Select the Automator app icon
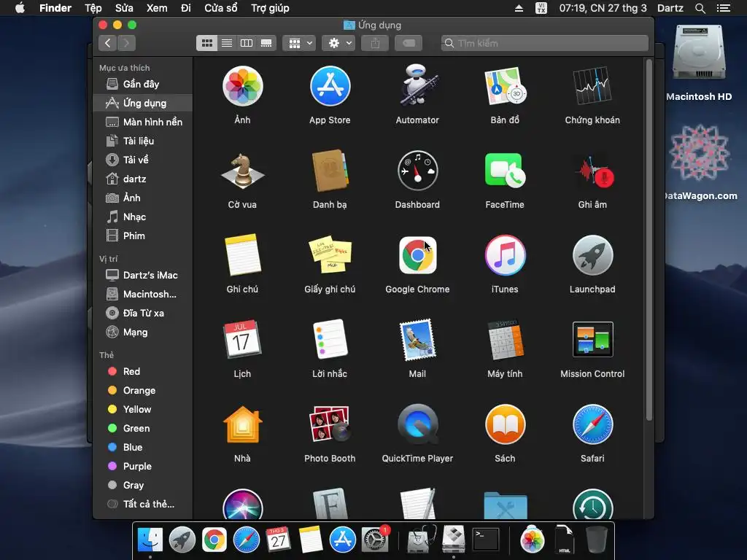Viewport: 747px width, 560px height. pos(417,86)
